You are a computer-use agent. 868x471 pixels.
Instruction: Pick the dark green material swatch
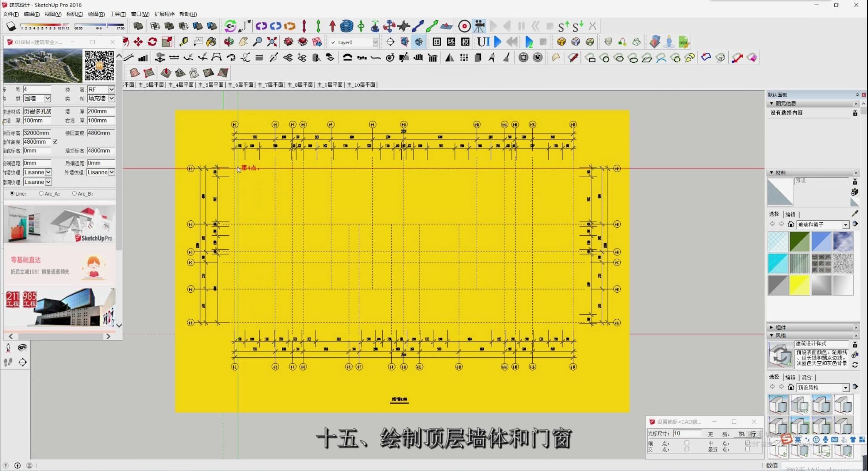point(799,242)
